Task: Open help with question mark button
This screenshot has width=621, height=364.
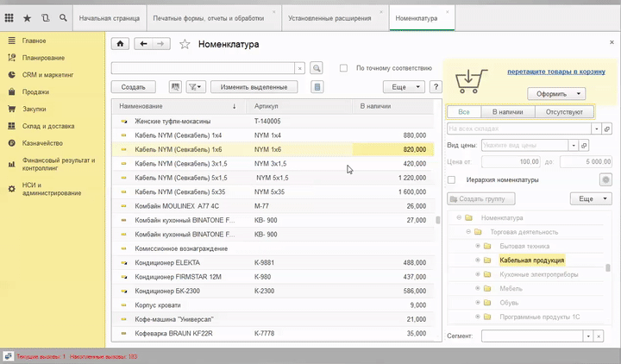Action: pos(436,87)
